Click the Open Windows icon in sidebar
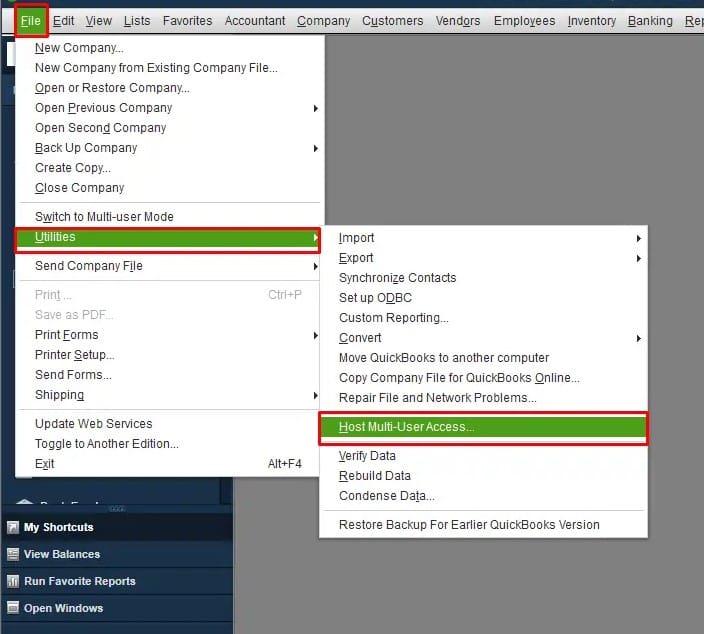Viewport: 704px width, 634px height. point(13,608)
